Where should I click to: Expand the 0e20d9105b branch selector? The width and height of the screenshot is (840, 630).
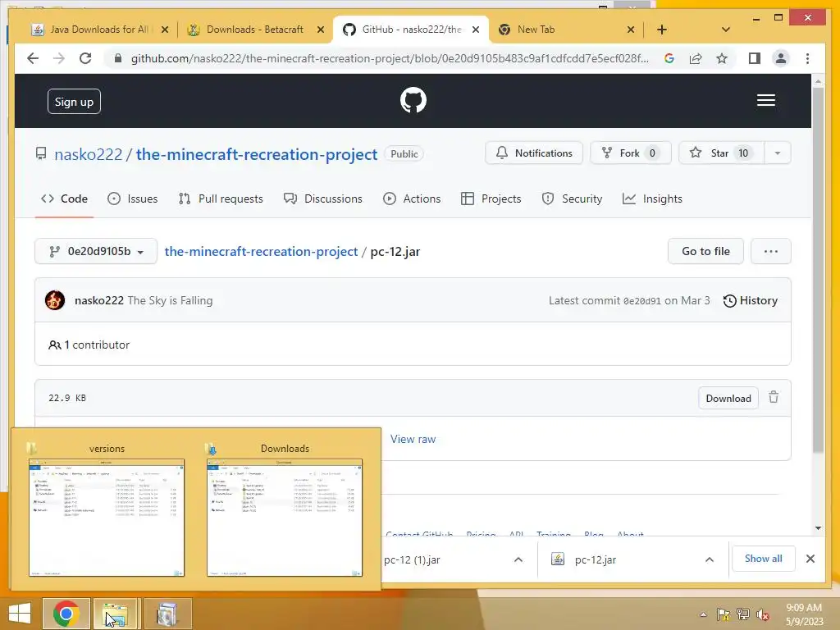[x=96, y=251]
